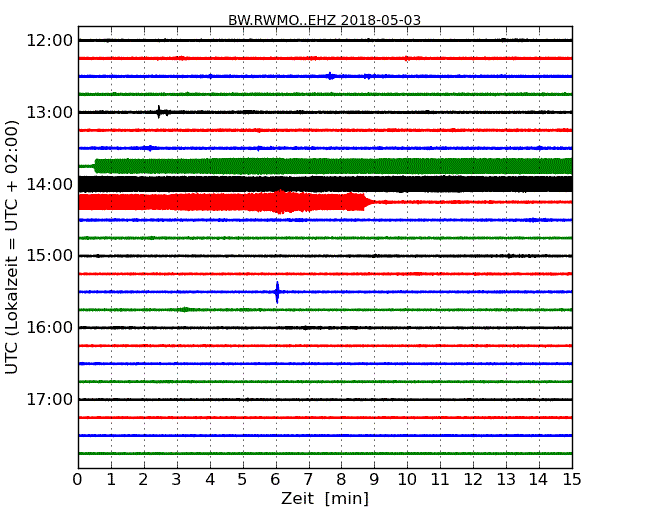Screen dimensions: 650x520
Task: Click the x-axis tick label 8
Action: click(342, 480)
